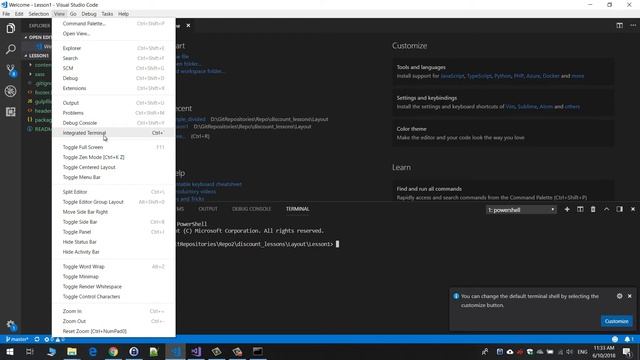The height and width of the screenshot is (360, 640).
Task: Open File Explorer from taskbar
Action: pyautogui.click(x=72, y=352)
